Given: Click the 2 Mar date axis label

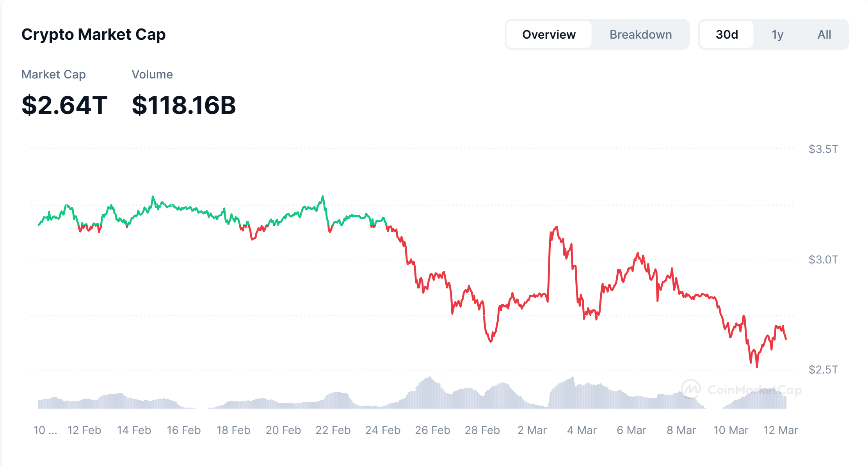Looking at the screenshot, I should tap(532, 430).
